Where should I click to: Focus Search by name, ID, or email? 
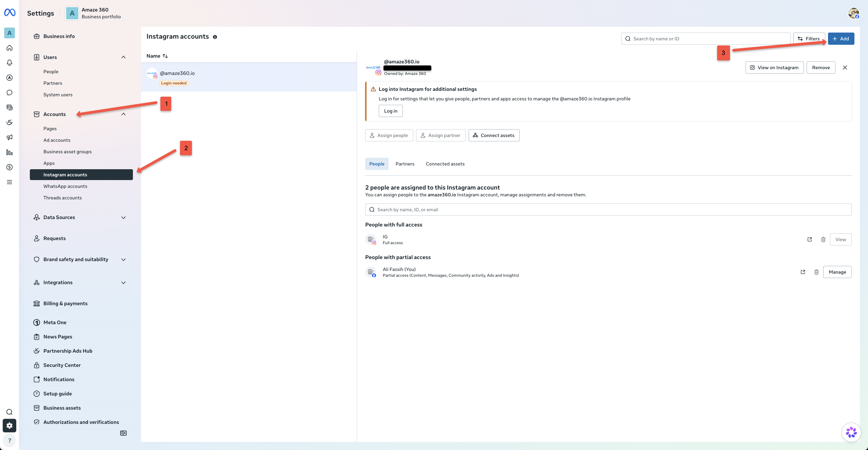point(608,210)
